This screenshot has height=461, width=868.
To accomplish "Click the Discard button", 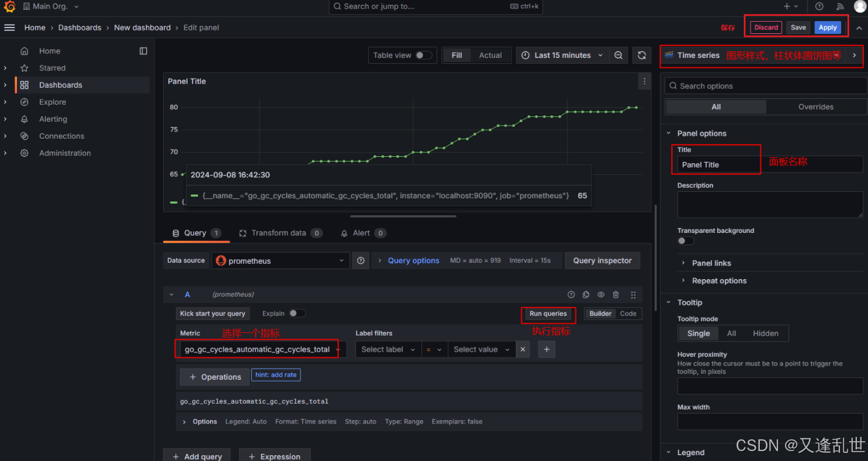I will tap(766, 27).
